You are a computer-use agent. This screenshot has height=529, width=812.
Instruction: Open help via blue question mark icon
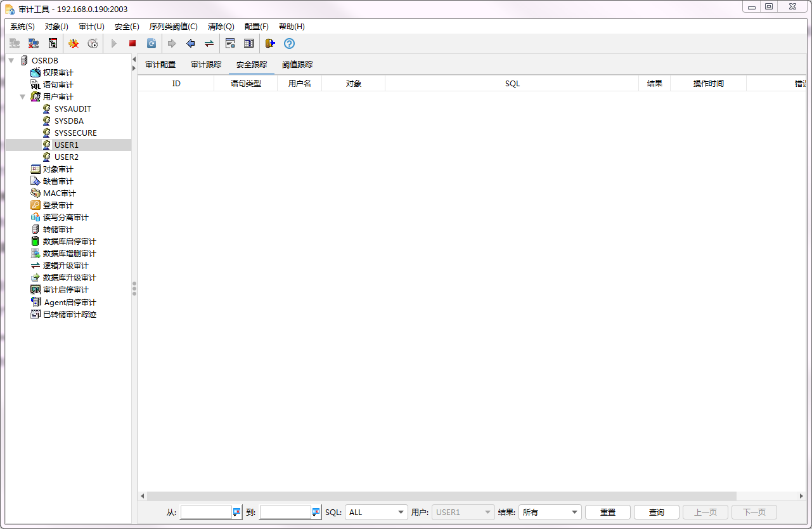coord(289,44)
